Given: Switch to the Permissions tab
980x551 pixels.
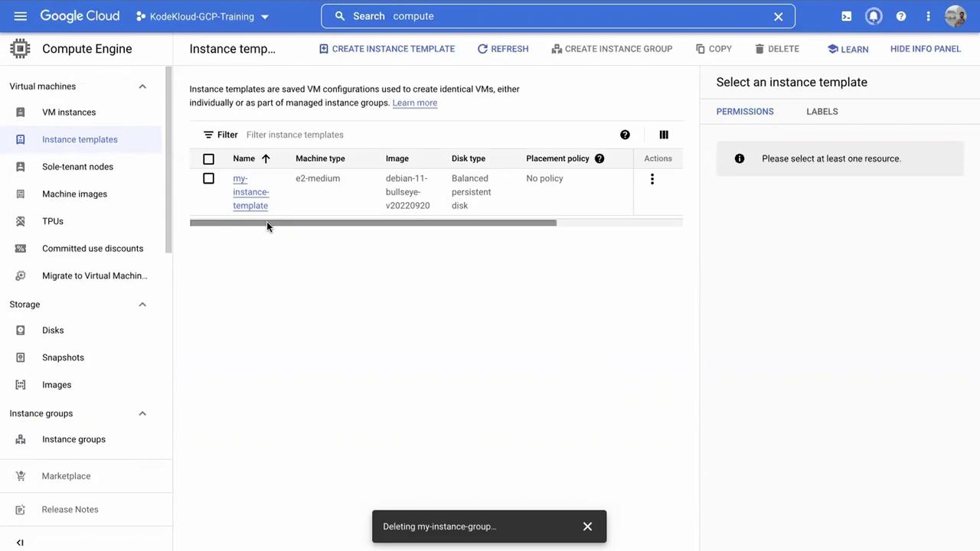Looking at the screenshot, I should point(745,112).
